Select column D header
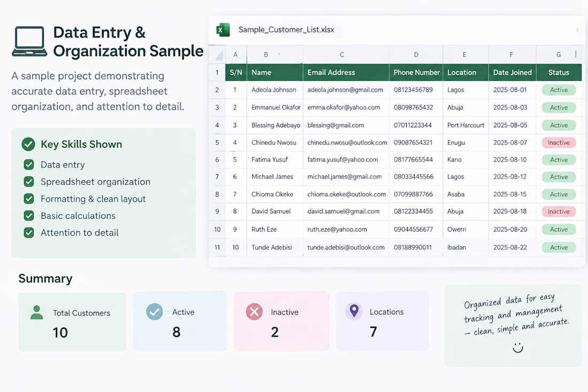 click(416, 55)
